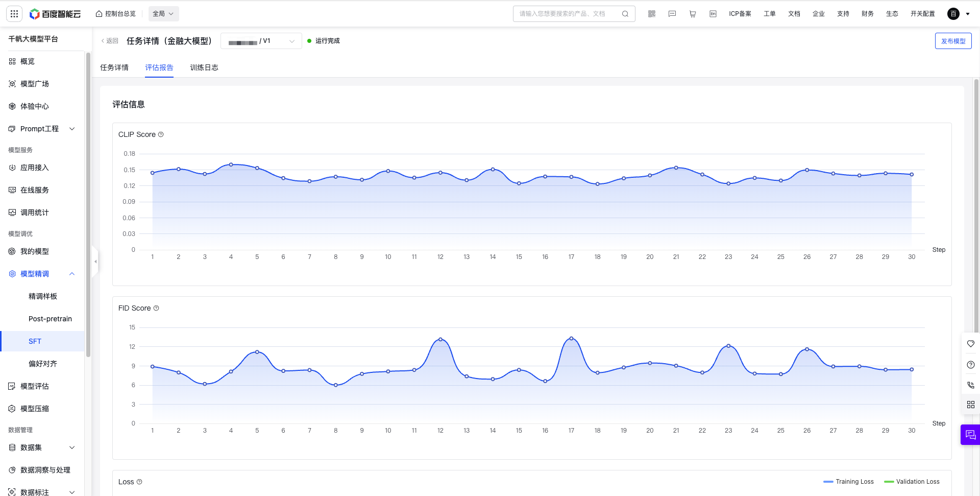This screenshot has width=980, height=496.
Task: Click the heart feedback icon on right
Action: (x=971, y=344)
